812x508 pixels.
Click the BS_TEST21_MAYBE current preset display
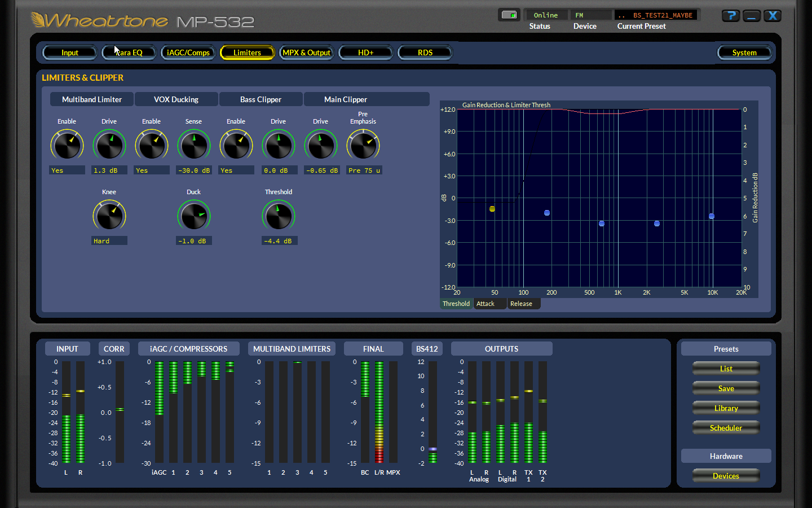point(657,15)
